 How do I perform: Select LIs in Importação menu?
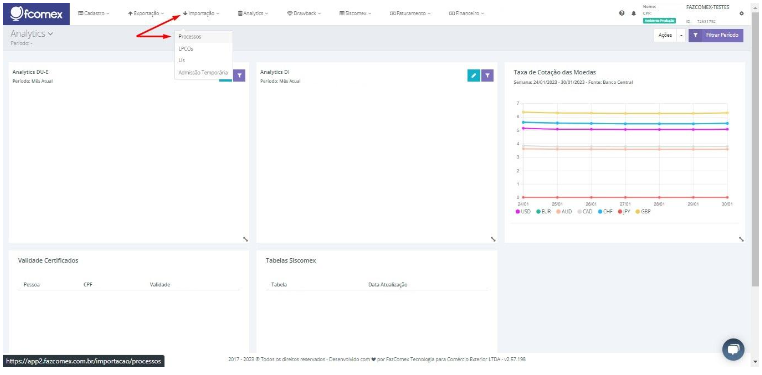(x=204, y=60)
